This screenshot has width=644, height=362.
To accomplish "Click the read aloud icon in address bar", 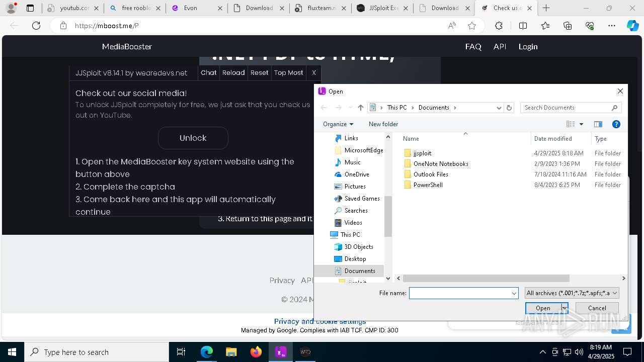I will (452, 26).
